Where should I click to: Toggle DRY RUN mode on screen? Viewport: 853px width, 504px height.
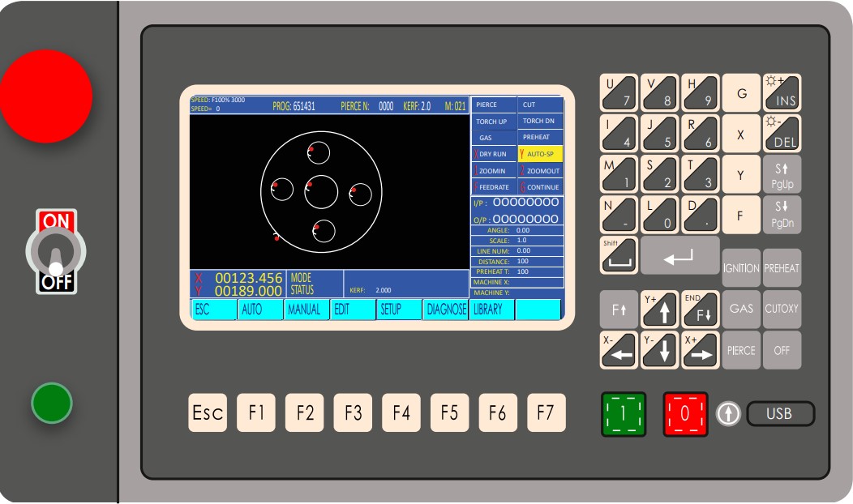coord(493,153)
